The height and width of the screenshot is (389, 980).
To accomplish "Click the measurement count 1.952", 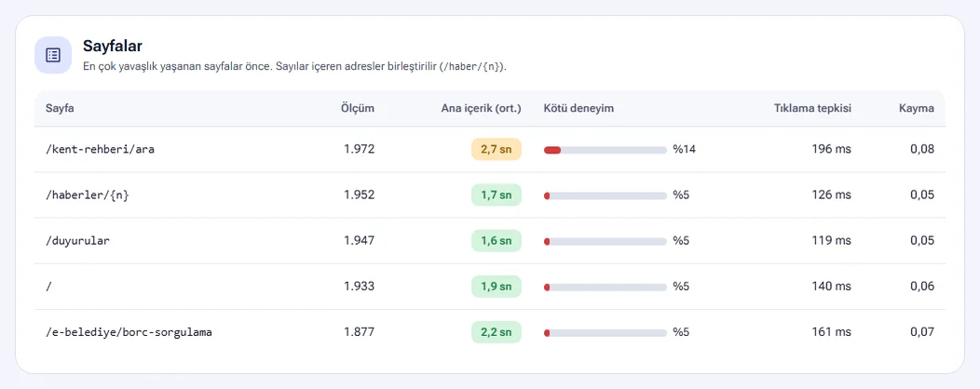I will [x=360, y=194].
